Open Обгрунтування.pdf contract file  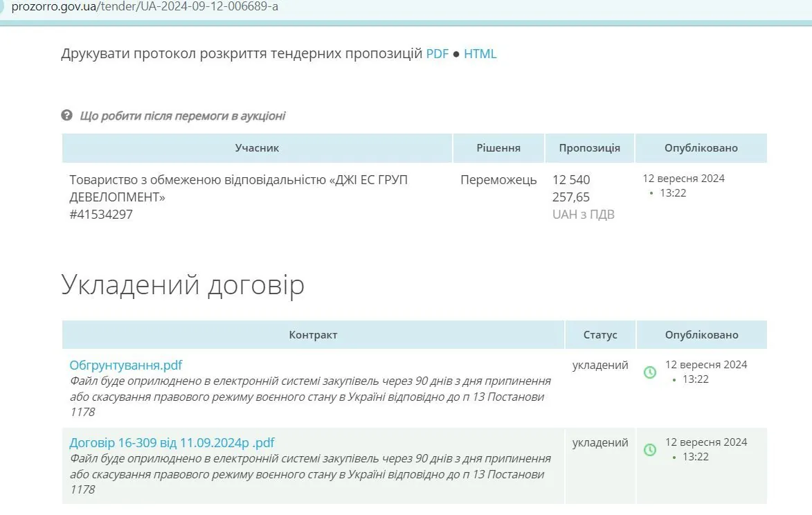(x=126, y=365)
